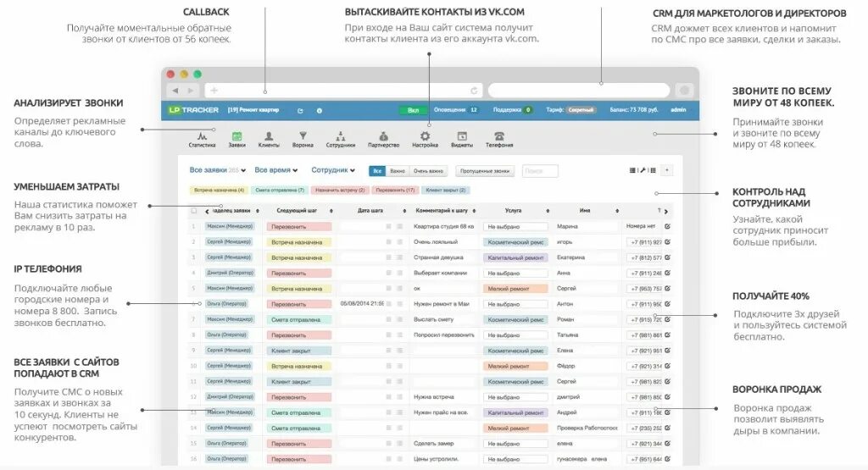Click edit icon in Марина row
Image resolution: width=868 pixels, height=470 pixels.
(667, 226)
